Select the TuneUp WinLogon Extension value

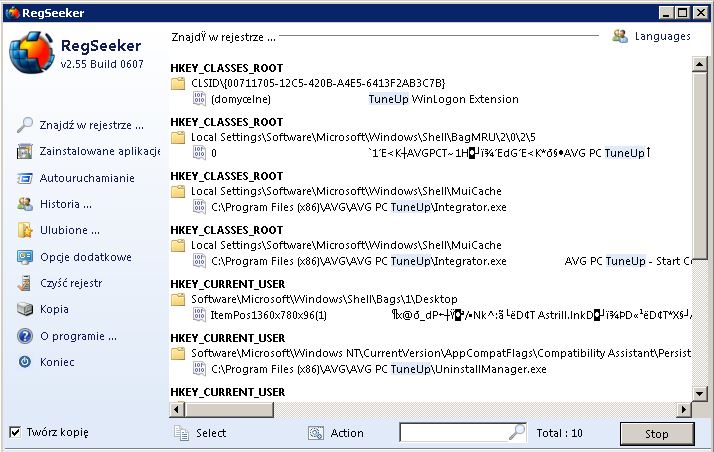point(444,99)
